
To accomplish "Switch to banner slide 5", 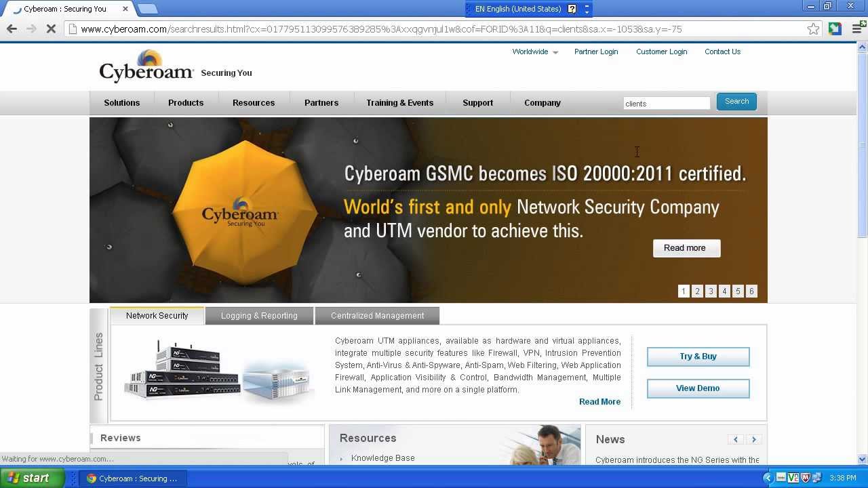I will click(738, 291).
